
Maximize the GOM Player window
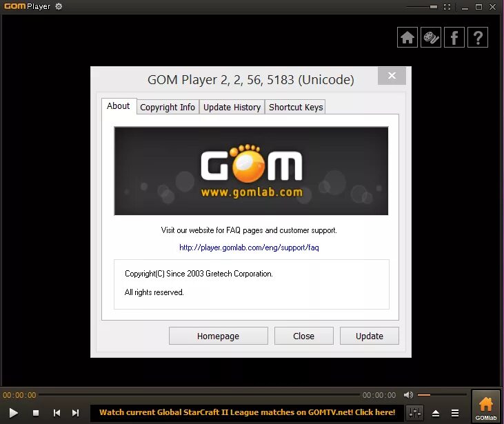[478, 7]
